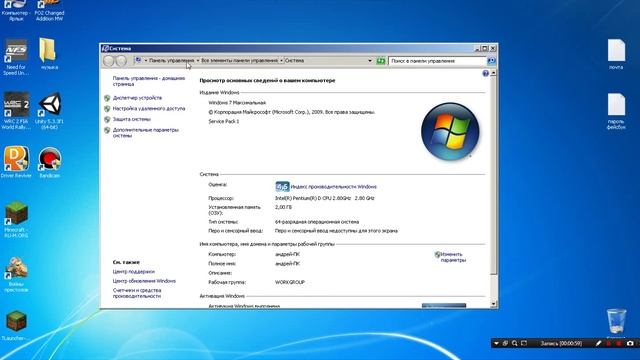Select the Компьютер shortcut icon
This screenshot has width=640, height=360.
click(16, 11)
